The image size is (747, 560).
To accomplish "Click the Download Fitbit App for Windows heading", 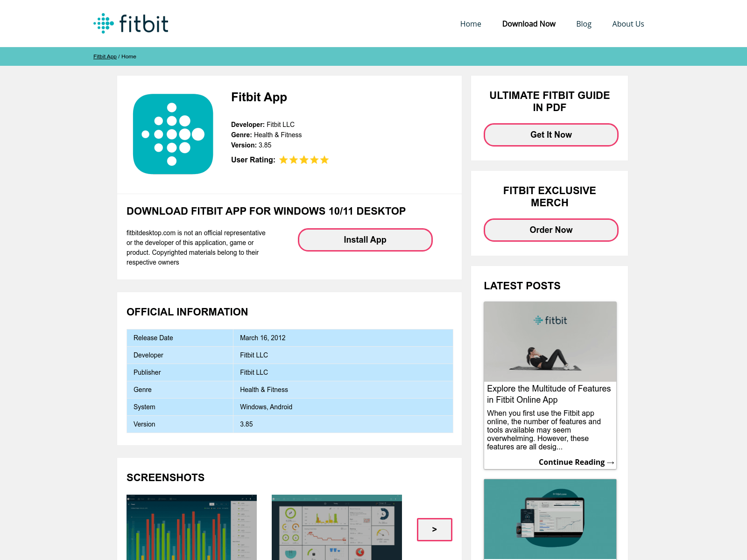I will 266,211.
